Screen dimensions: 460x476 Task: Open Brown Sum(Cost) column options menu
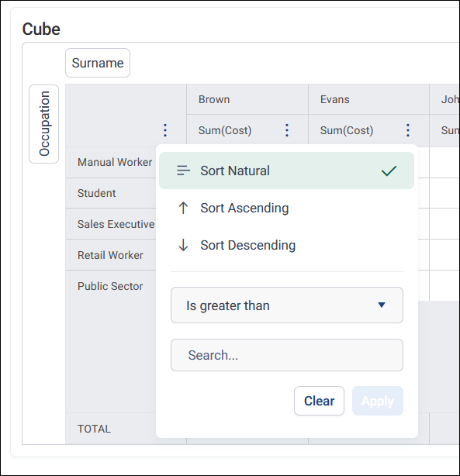pyautogui.click(x=287, y=130)
